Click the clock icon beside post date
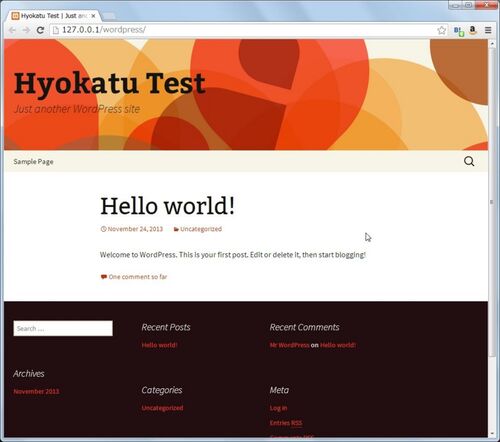The image size is (500, 442). click(x=103, y=229)
